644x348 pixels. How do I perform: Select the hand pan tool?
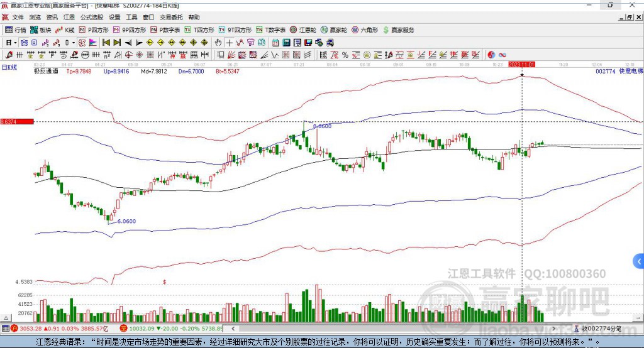(218, 43)
